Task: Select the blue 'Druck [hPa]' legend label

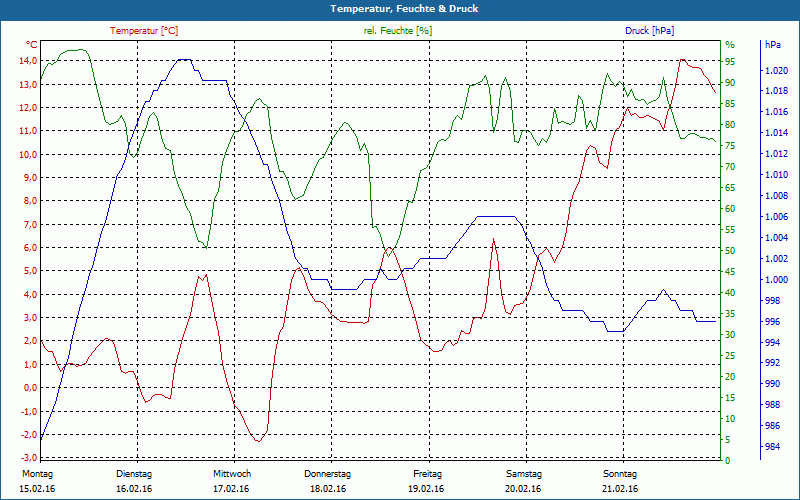Action: click(x=649, y=31)
